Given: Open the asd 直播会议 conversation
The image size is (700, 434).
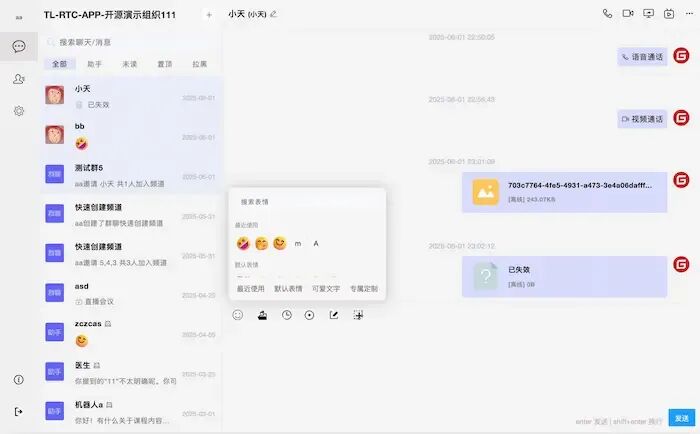Looking at the screenshot, I should [x=131, y=293].
